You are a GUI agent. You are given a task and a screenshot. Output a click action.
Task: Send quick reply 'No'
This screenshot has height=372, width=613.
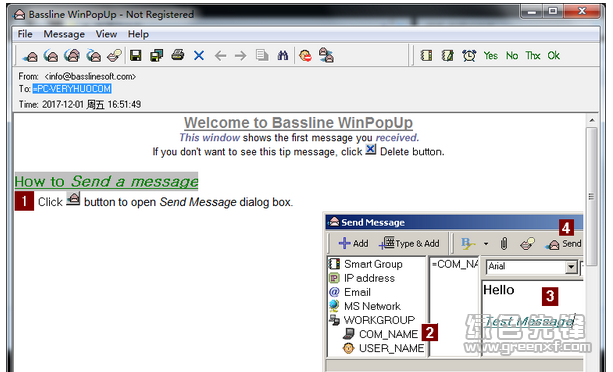click(512, 55)
